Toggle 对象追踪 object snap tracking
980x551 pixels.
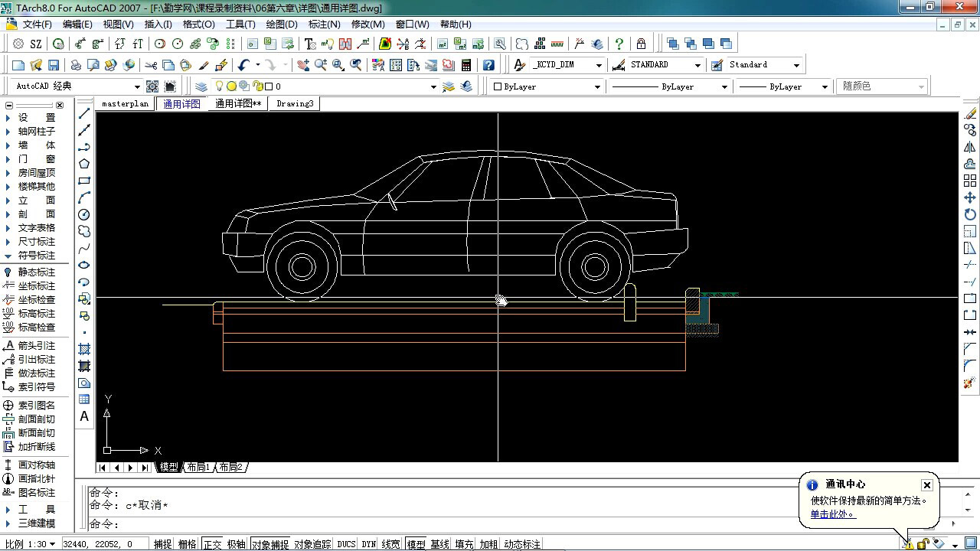[312, 544]
